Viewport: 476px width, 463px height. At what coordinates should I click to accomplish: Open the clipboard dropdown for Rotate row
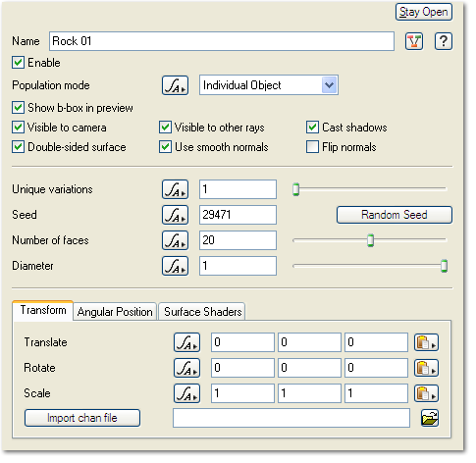(x=426, y=368)
